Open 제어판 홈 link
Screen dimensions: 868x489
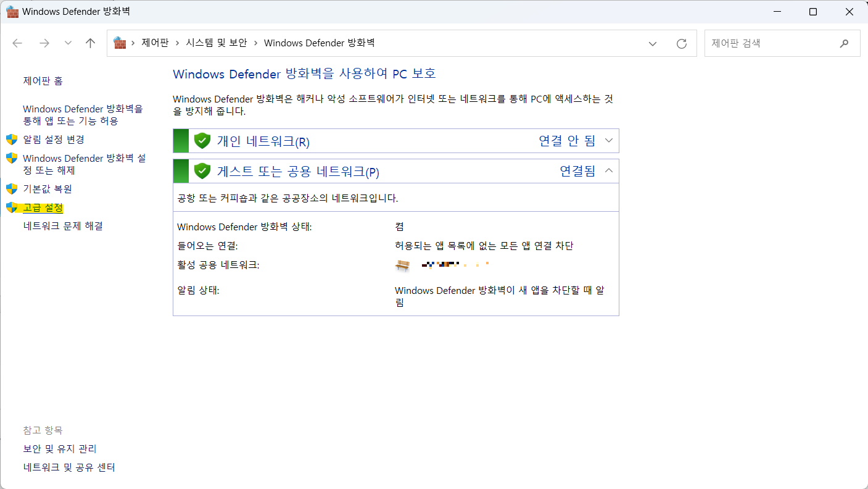click(x=43, y=81)
